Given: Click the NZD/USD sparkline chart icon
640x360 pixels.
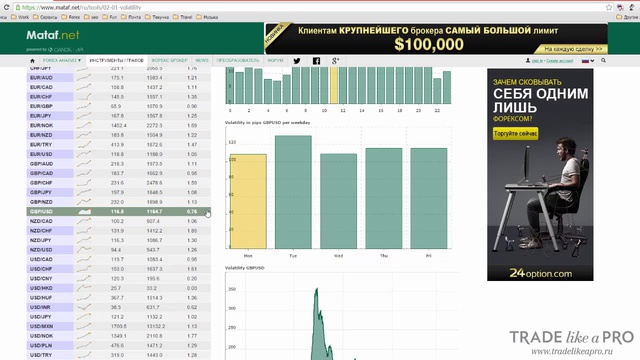Looking at the screenshot, I should 84,249.
